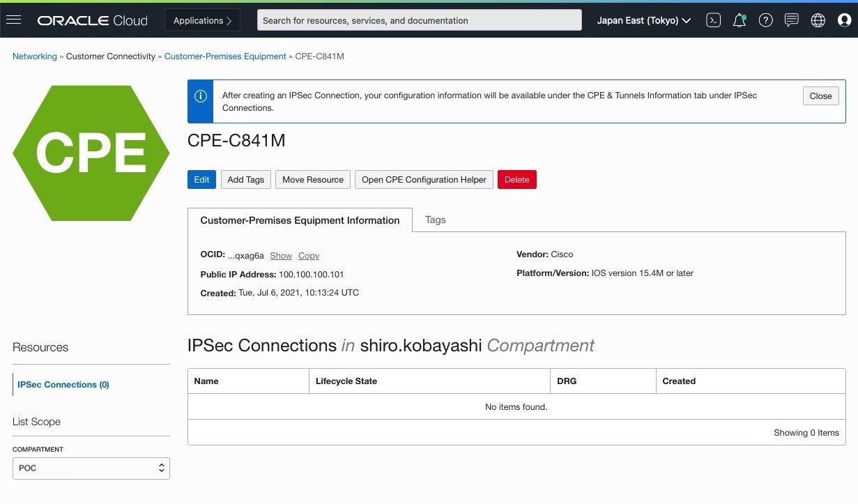This screenshot has height=504, width=858.
Task: Click the green CPE hexagon image
Action: (91, 153)
